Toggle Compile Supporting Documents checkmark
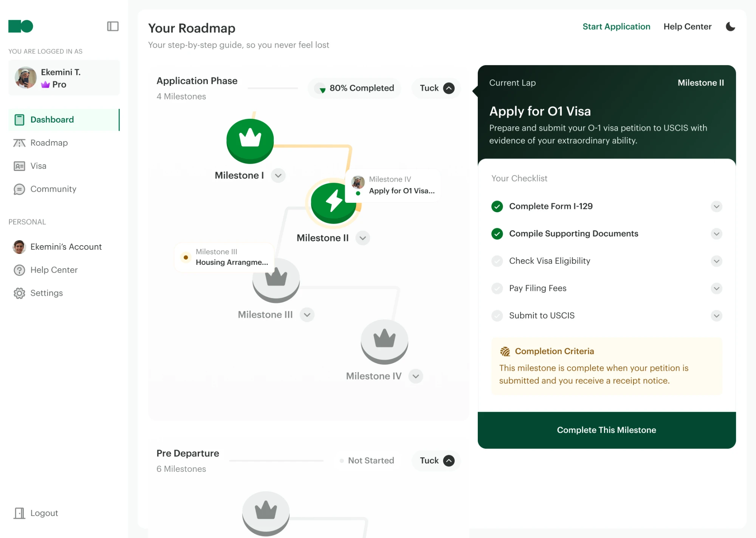Image resolution: width=756 pixels, height=538 pixels. tap(497, 234)
